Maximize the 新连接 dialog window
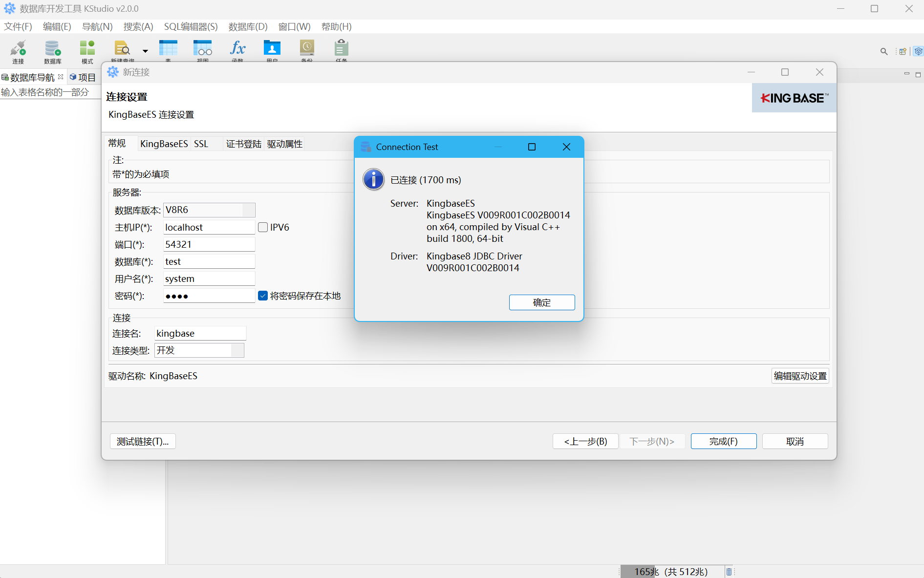Image resolution: width=924 pixels, height=578 pixels. coord(785,72)
